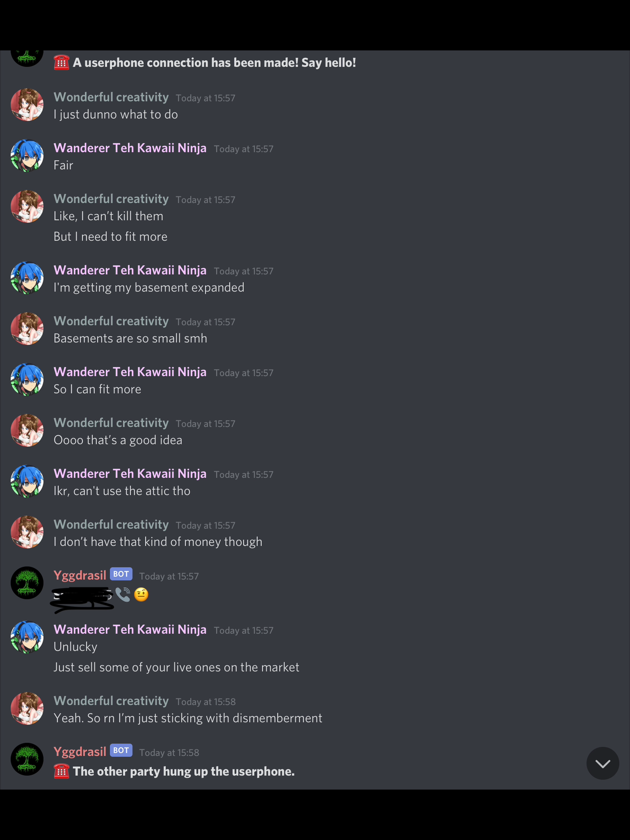The image size is (630, 840).
Task: Click Wanderer avatar beside 'Ikr, can't use the attic'
Action: coord(27,481)
